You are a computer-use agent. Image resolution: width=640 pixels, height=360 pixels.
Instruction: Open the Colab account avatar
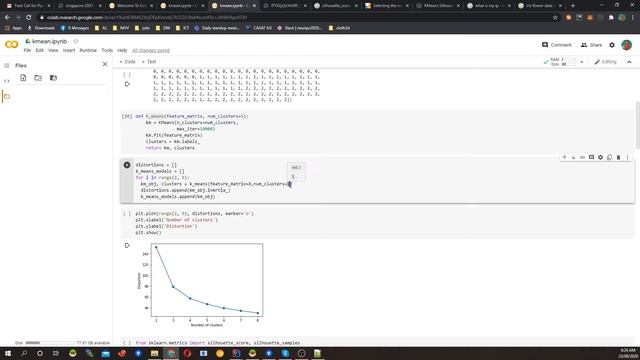click(627, 45)
